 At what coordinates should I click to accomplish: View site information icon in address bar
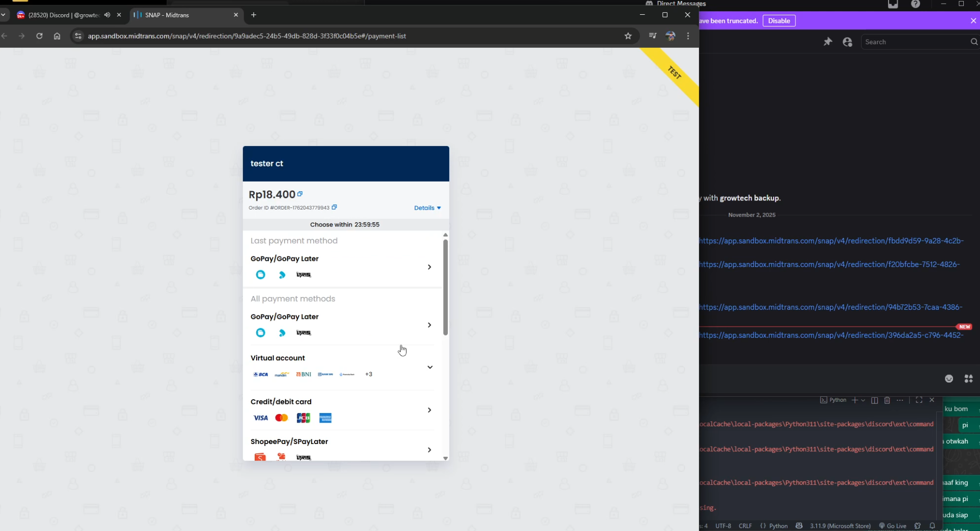pos(78,36)
